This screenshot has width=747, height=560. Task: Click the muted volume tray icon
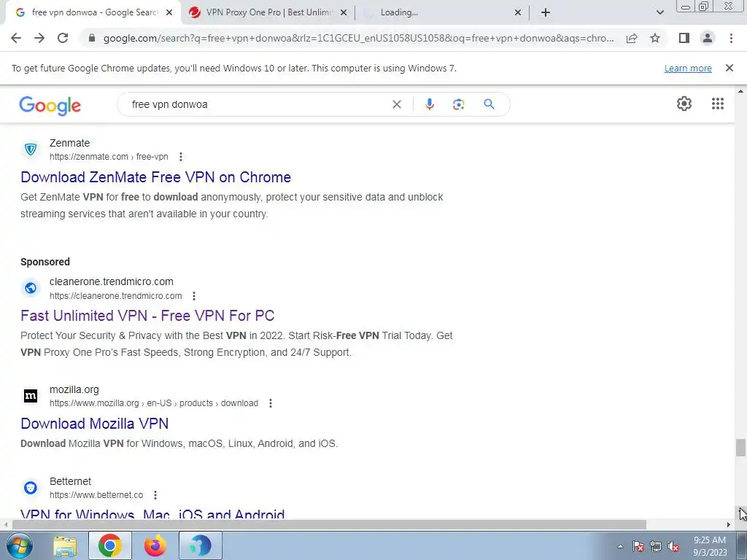[673, 547]
